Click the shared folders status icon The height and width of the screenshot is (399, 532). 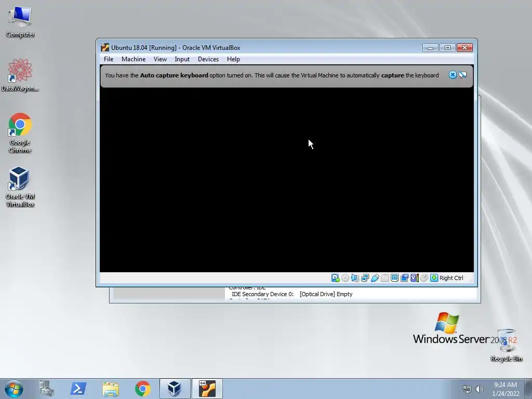pos(384,278)
